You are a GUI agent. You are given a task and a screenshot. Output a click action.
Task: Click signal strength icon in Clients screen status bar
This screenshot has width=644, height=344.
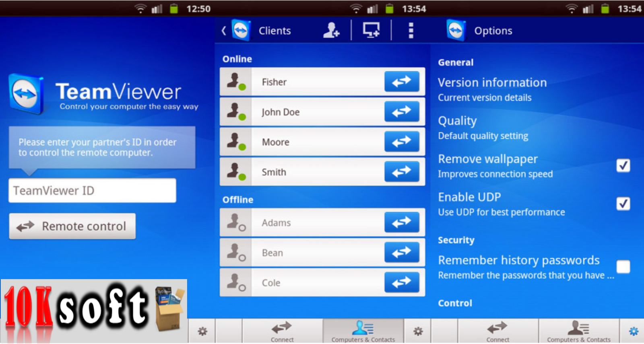click(x=372, y=8)
